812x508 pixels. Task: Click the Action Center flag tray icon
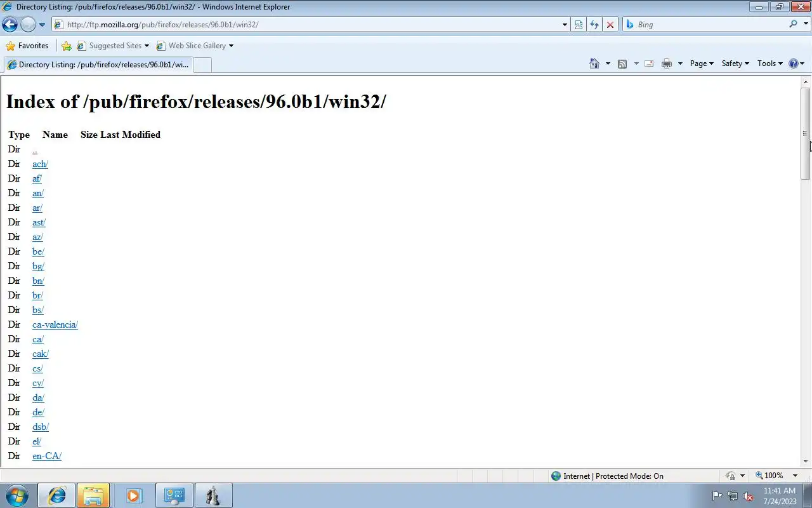[x=717, y=496]
